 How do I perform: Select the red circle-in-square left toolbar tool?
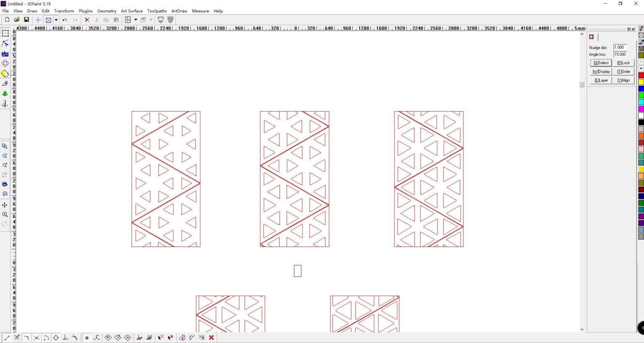pyautogui.click(x=5, y=63)
